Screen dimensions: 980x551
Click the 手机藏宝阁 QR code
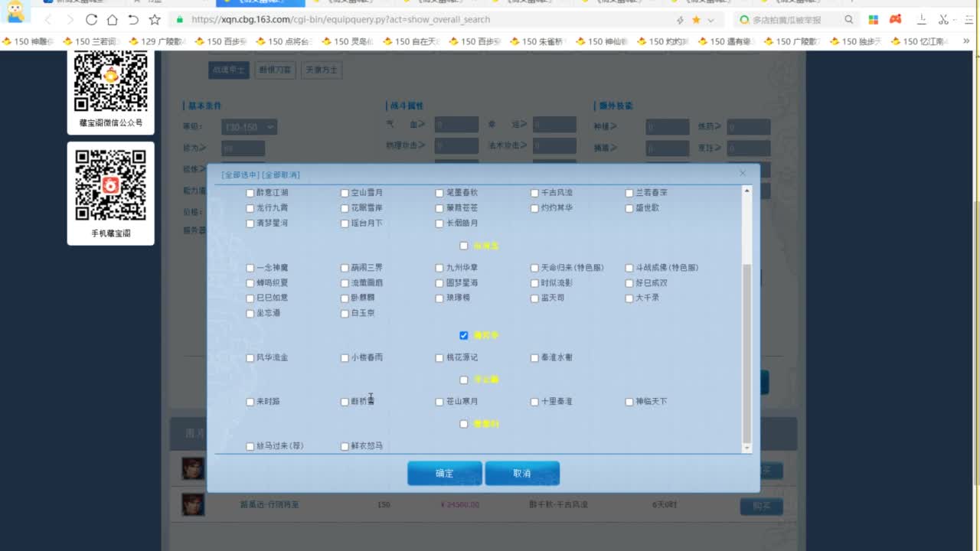[x=111, y=186]
